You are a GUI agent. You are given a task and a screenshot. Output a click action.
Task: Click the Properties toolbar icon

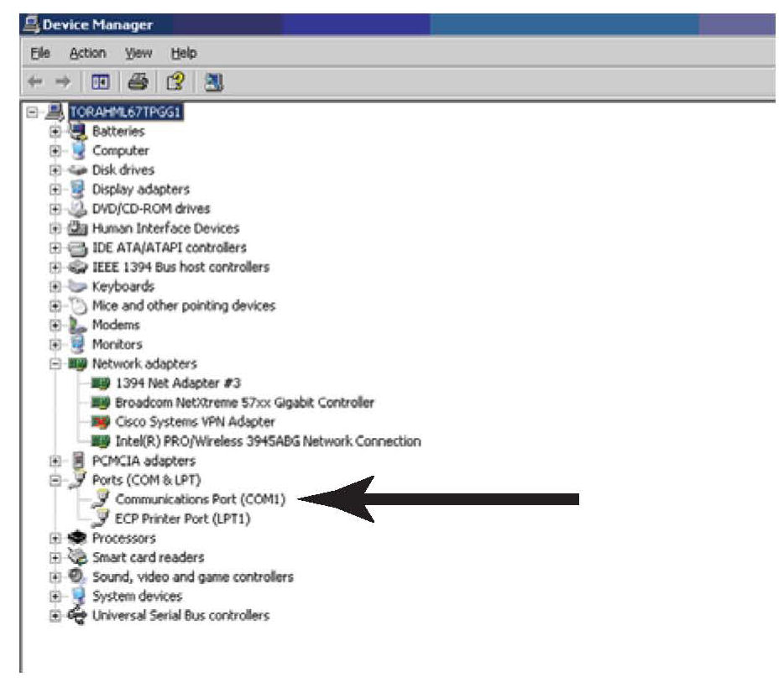[102, 82]
